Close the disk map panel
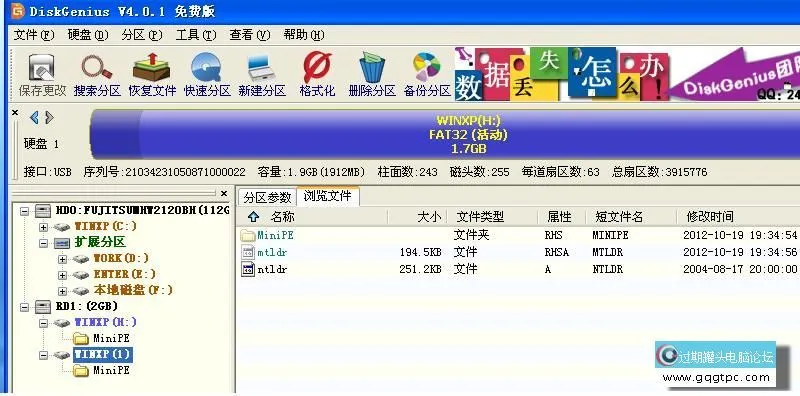Screen dimensions: 800x396 coord(15,112)
